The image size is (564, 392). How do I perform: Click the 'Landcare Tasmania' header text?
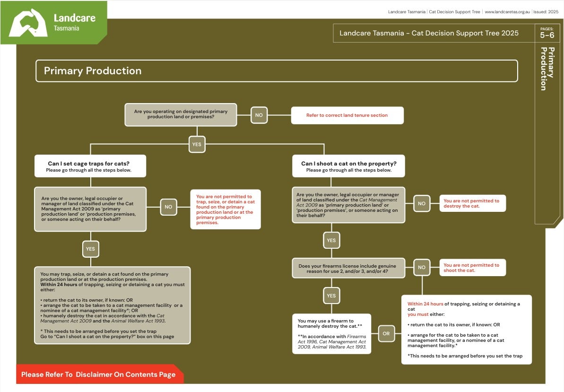pyautogui.click(x=407, y=12)
